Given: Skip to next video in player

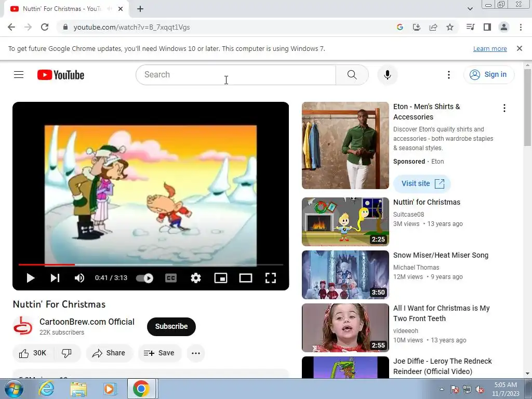Looking at the screenshot, I should point(55,278).
